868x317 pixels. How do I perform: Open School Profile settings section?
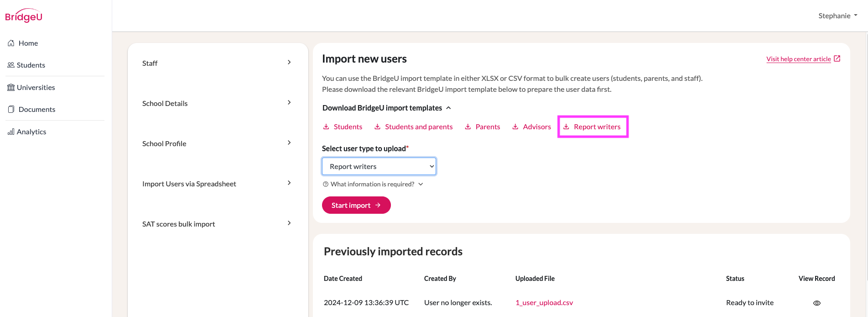[218, 143]
